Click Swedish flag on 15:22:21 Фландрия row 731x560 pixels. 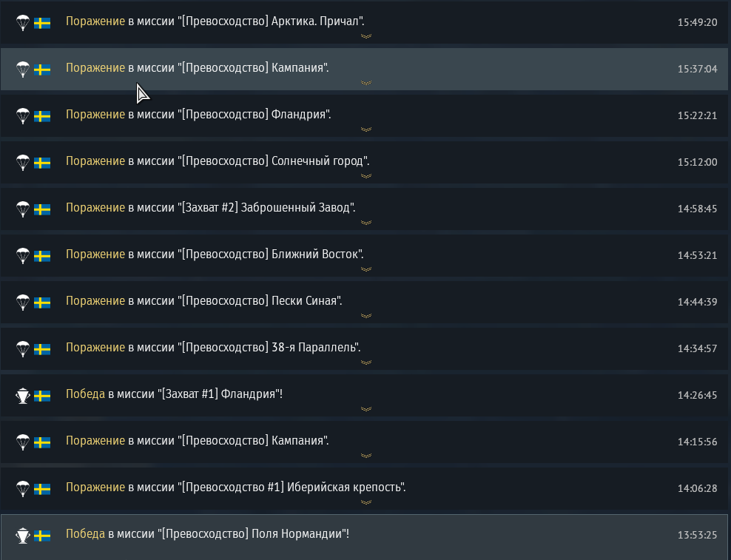pos(42,115)
